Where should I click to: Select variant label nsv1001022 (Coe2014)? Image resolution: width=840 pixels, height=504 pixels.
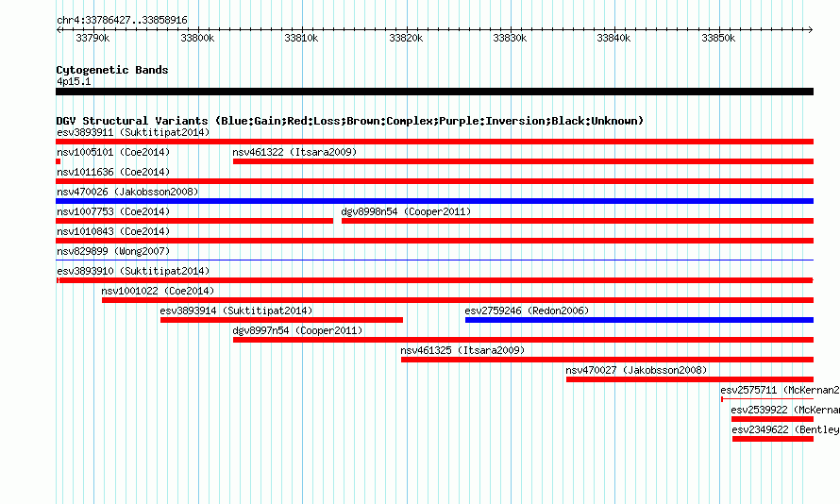coord(158,291)
